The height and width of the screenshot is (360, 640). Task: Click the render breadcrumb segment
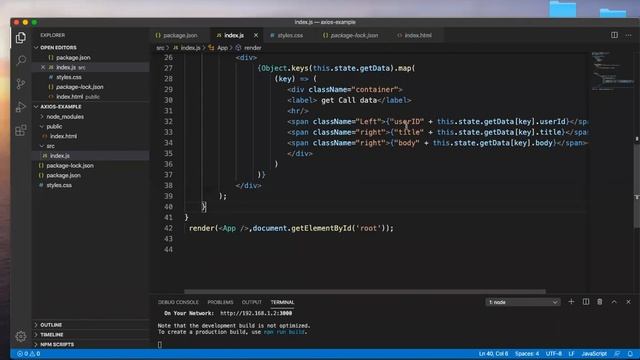[252, 48]
